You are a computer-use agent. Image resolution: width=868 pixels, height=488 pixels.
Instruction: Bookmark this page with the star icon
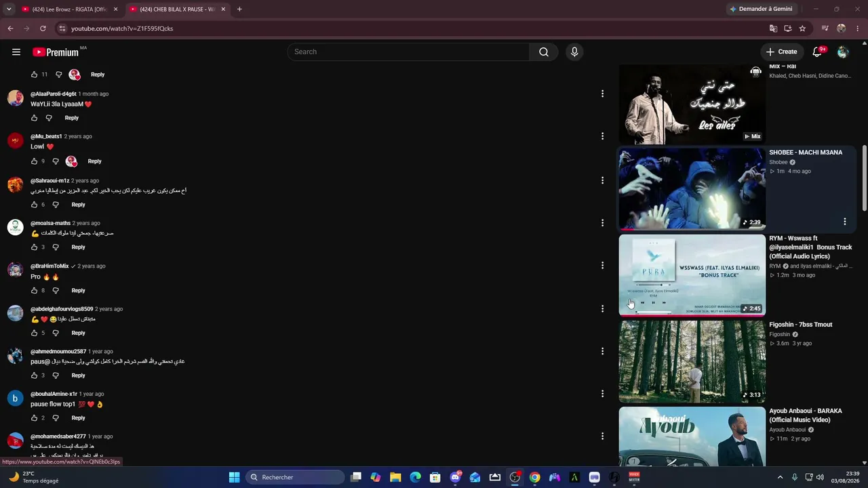802,28
